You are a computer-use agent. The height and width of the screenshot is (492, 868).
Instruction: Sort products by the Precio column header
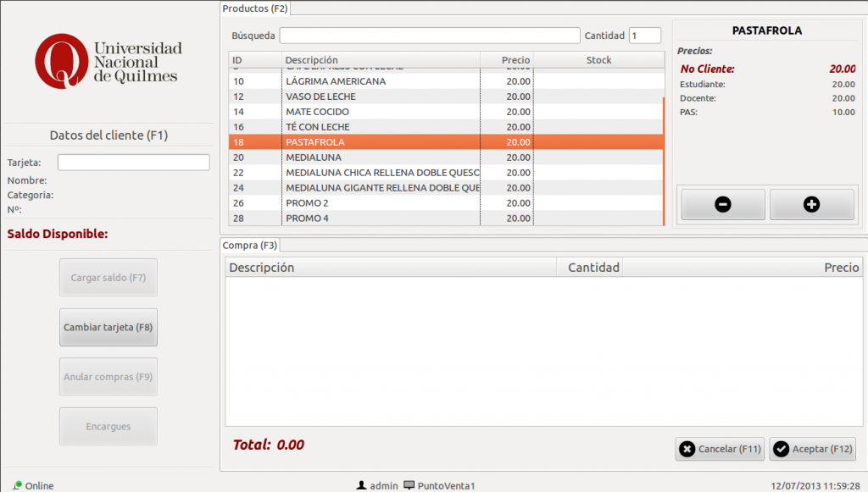click(506, 60)
